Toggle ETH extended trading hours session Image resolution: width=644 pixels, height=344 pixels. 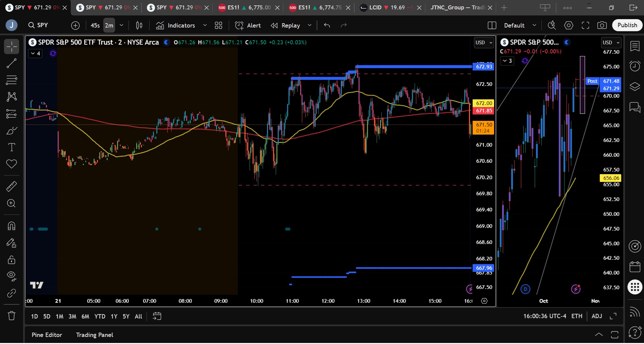tap(577, 316)
